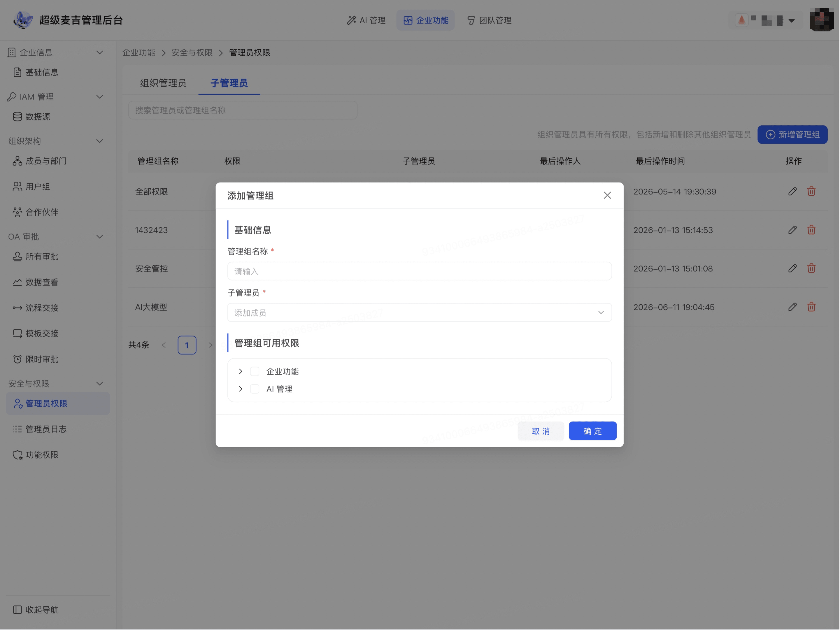This screenshot has width=840, height=630.
Task: Check the AI 管理 permission checkbox
Action: (x=255, y=389)
